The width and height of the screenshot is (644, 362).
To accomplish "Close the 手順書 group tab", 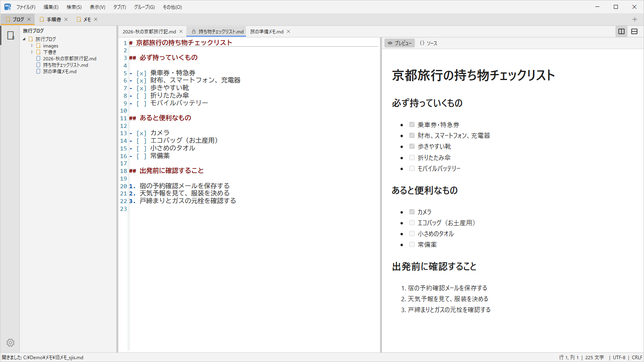I will coord(66,19).
